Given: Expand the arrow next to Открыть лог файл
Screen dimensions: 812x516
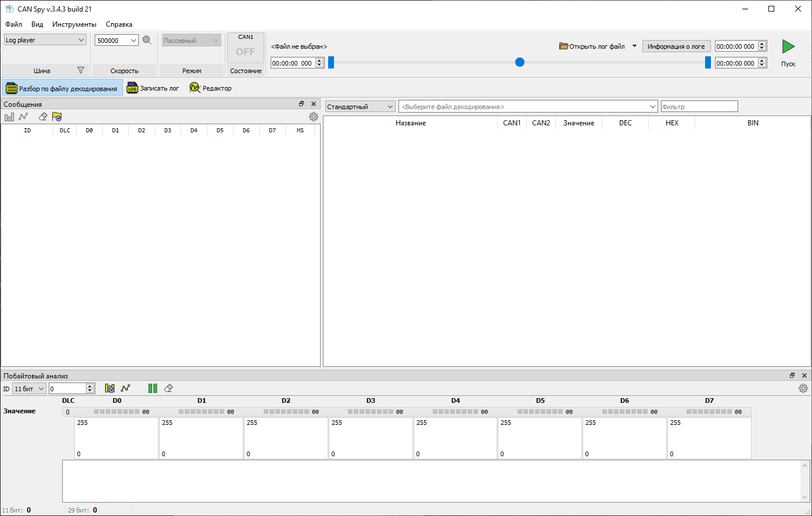Looking at the screenshot, I should click(634, 46).
